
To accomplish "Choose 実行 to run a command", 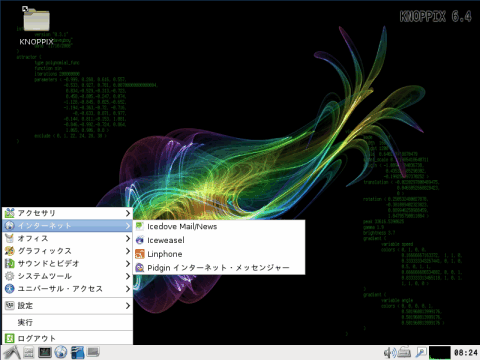I will (x=67, y=322).
